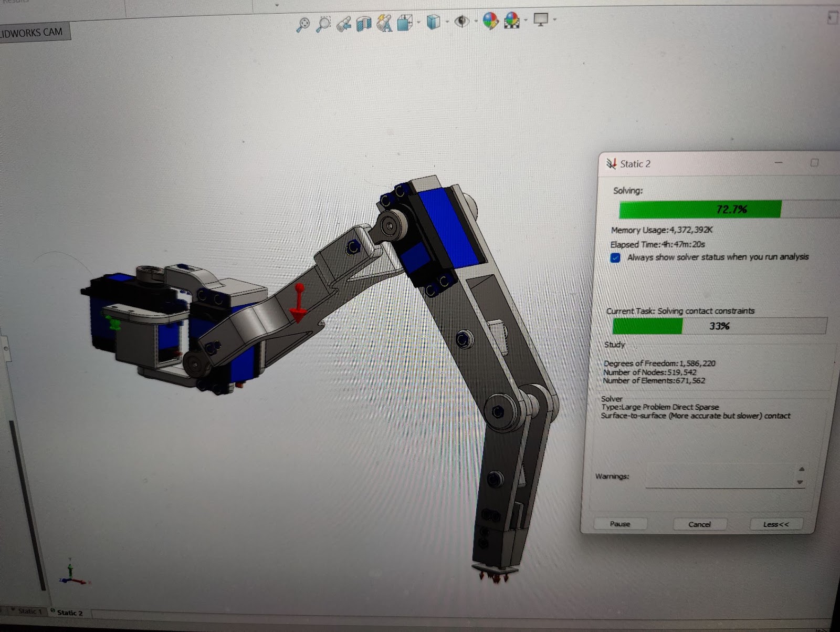Screen dimensions: 840x632
Task: Click the Pause button in solver dialog
Action: point(620,524)
